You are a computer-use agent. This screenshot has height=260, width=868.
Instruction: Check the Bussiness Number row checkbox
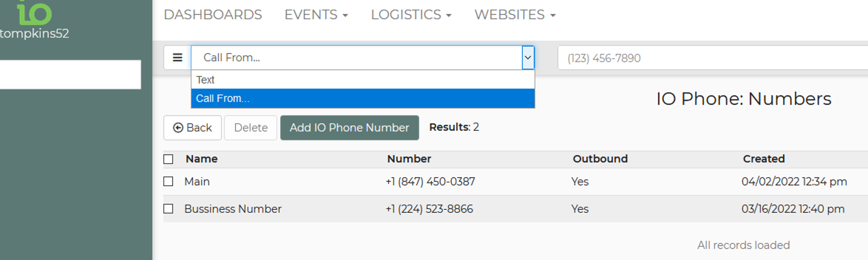(x=168, y=209)
